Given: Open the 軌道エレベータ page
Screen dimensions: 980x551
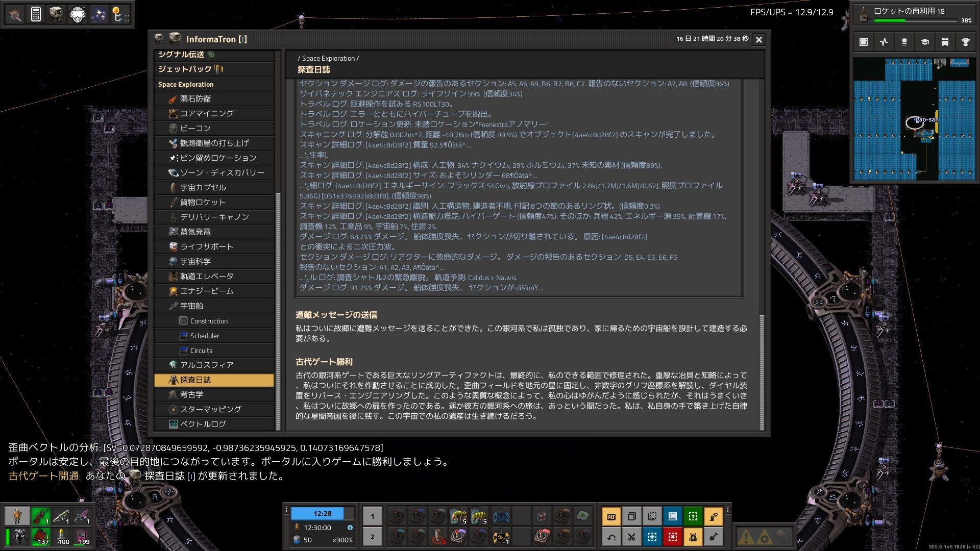Looking at the screenshot, I should (x=214, y=277).
